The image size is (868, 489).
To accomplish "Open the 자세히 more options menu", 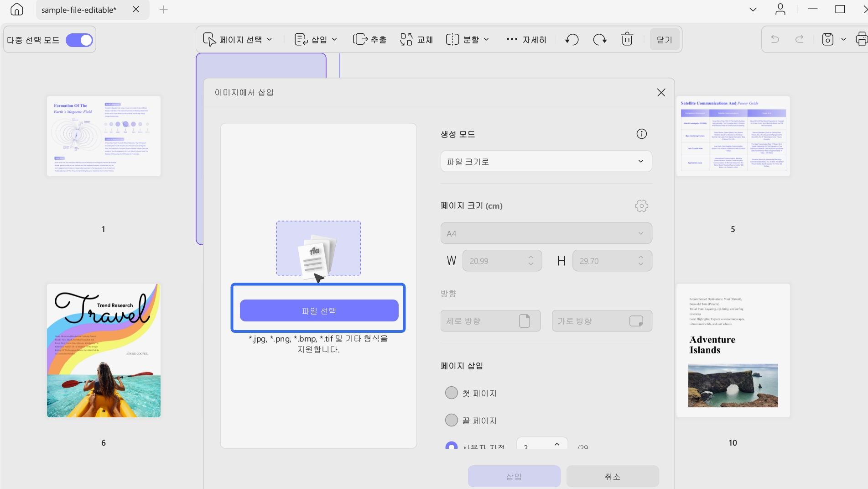I will (x=526, y=40).
